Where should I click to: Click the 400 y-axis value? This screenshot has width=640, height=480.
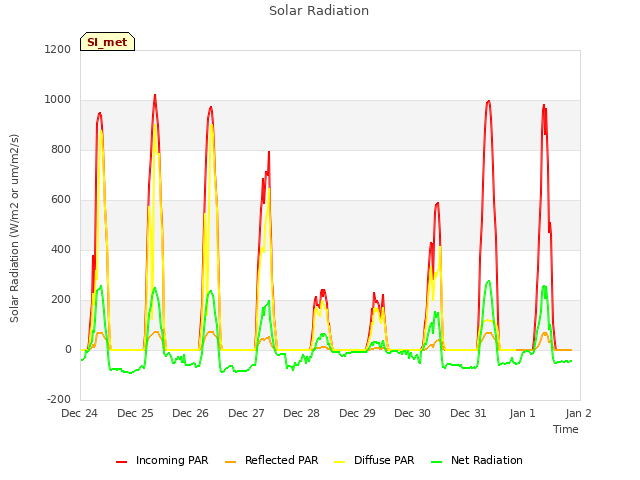pos(61,249)
